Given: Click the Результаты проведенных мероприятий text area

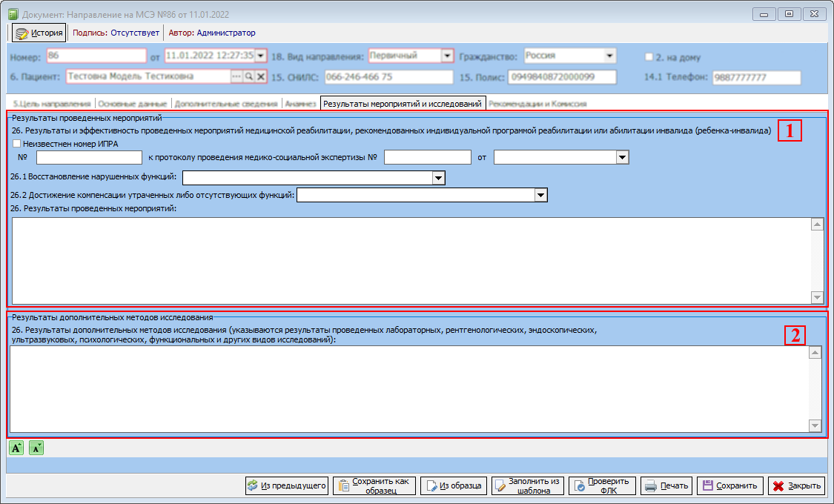Looking at the screenshot, I should (x=411, y=260).
